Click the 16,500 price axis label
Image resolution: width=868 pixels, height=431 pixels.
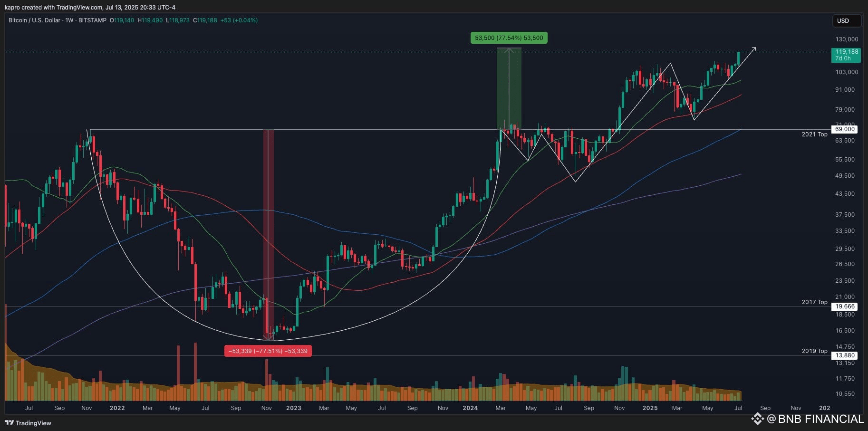845,331
